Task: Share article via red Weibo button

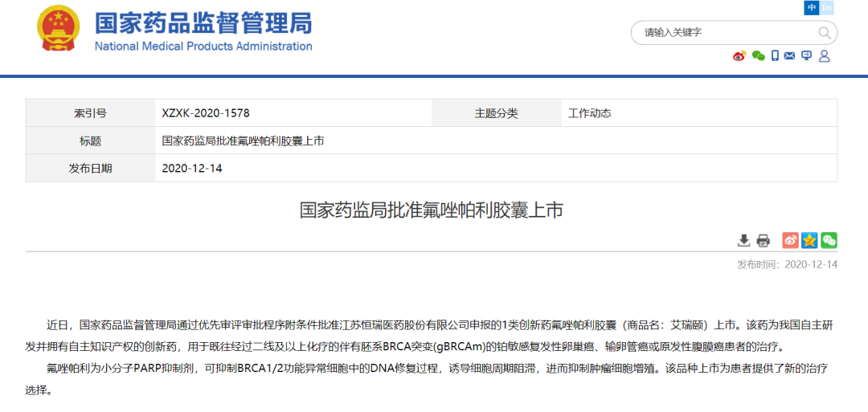Action: click(791, 241)
